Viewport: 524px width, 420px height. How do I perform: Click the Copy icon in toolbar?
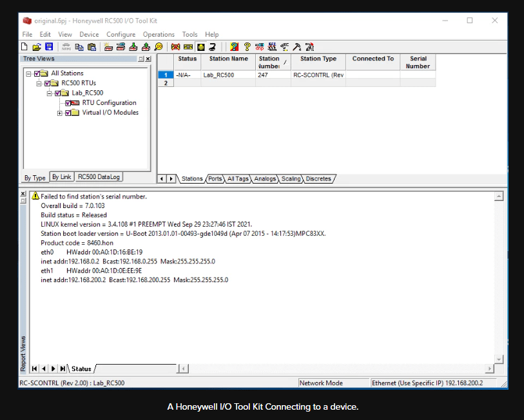tap(79, 47)
